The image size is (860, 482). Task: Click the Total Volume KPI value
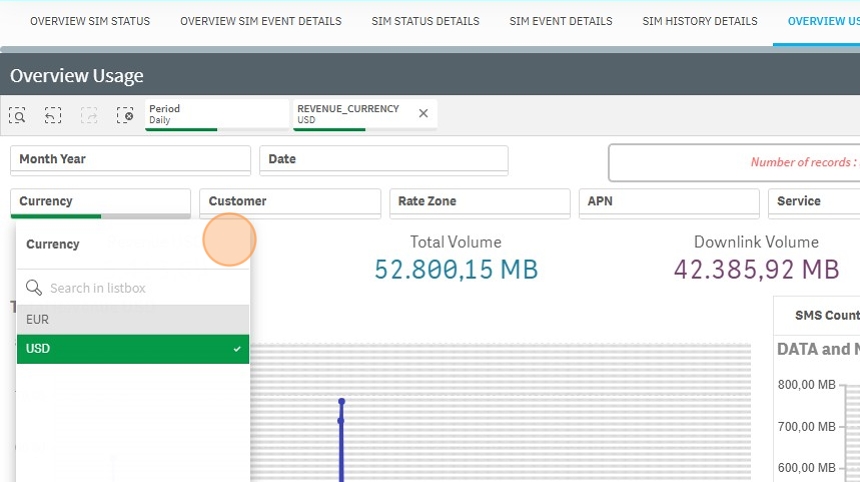point(456,269)
